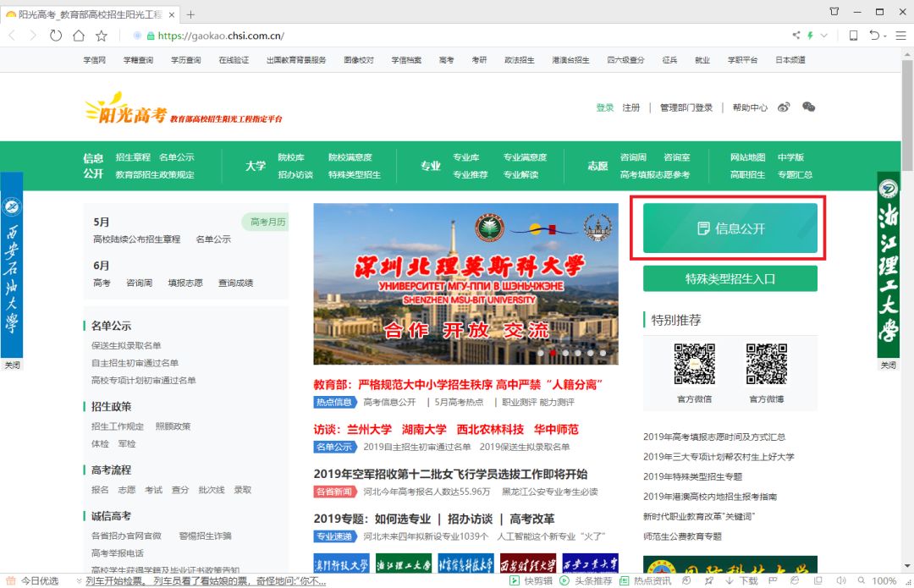This screenshot has width=914, height=588.
Task: Click the pin icon in the status bar
Action: pyautogui.click(x=709, y=581)
